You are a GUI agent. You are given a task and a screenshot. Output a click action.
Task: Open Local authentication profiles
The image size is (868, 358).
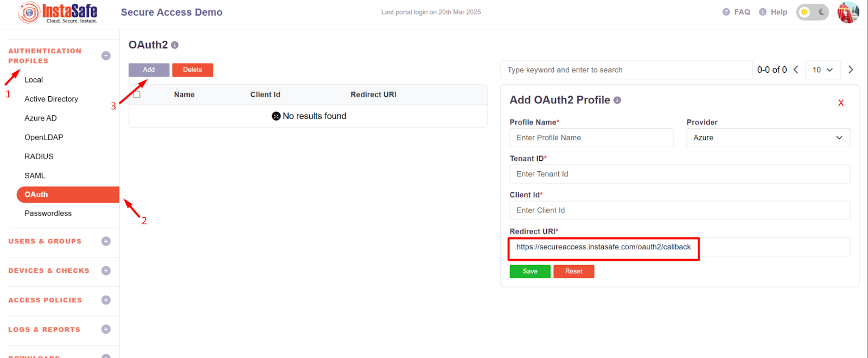point(34,80)
